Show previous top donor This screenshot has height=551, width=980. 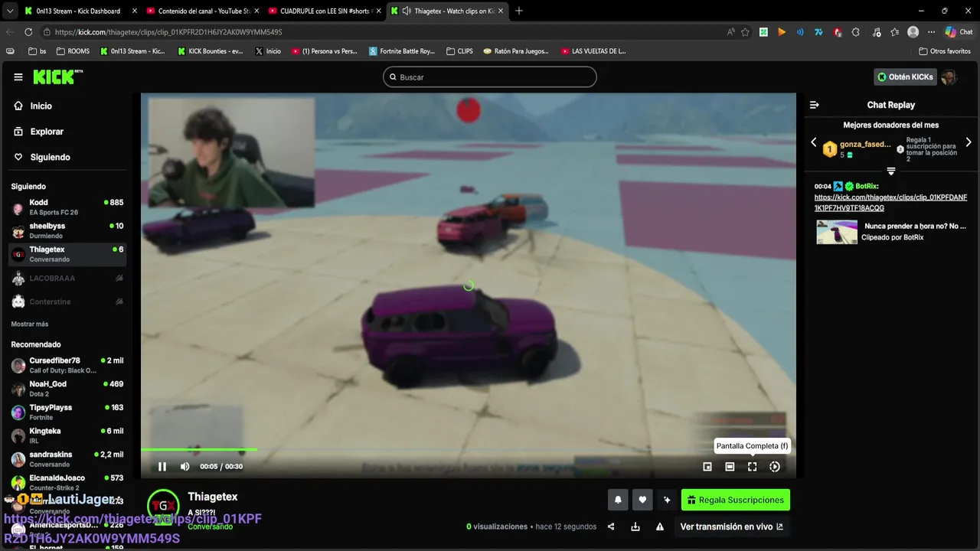click(814, 142)
